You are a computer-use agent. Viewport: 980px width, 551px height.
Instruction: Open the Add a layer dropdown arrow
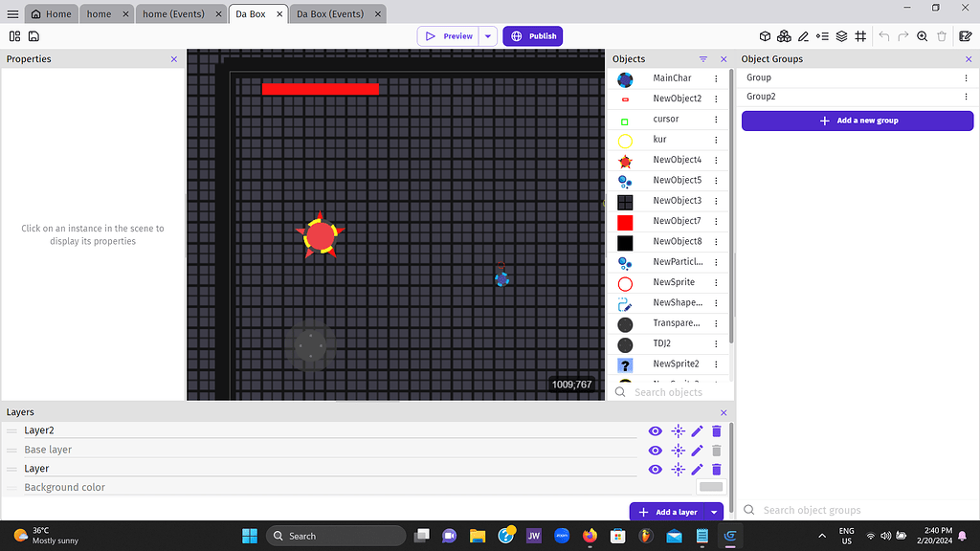click(x=714, y=512)
